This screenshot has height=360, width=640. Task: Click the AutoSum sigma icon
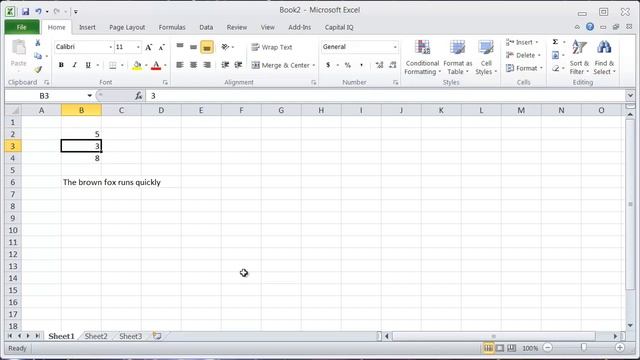[556, 42]
